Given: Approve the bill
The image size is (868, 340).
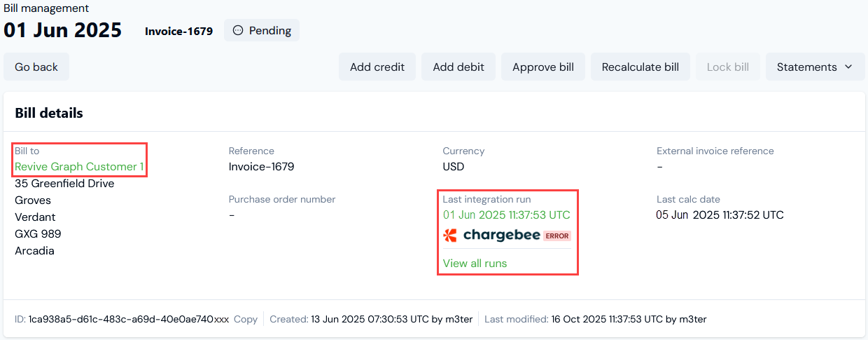Looking at the screenshot, I should pos(543,67).
